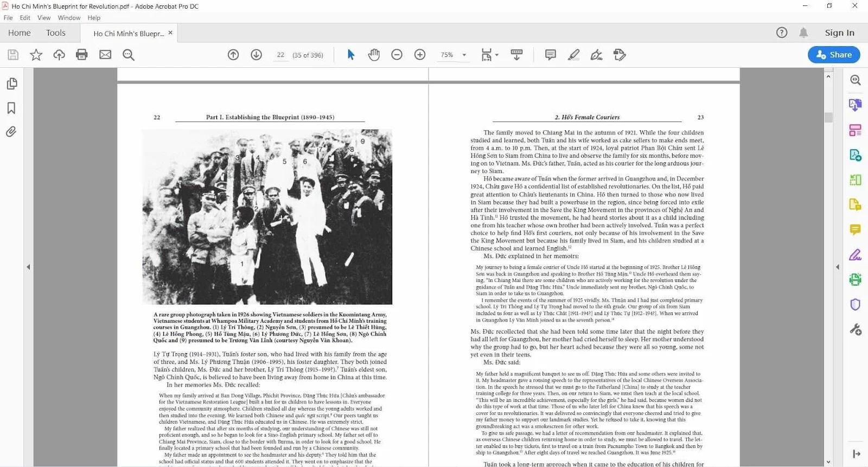This screenshot has height=467, width=868.
Task: Go to next page arrow
Action: pos(257,55)
